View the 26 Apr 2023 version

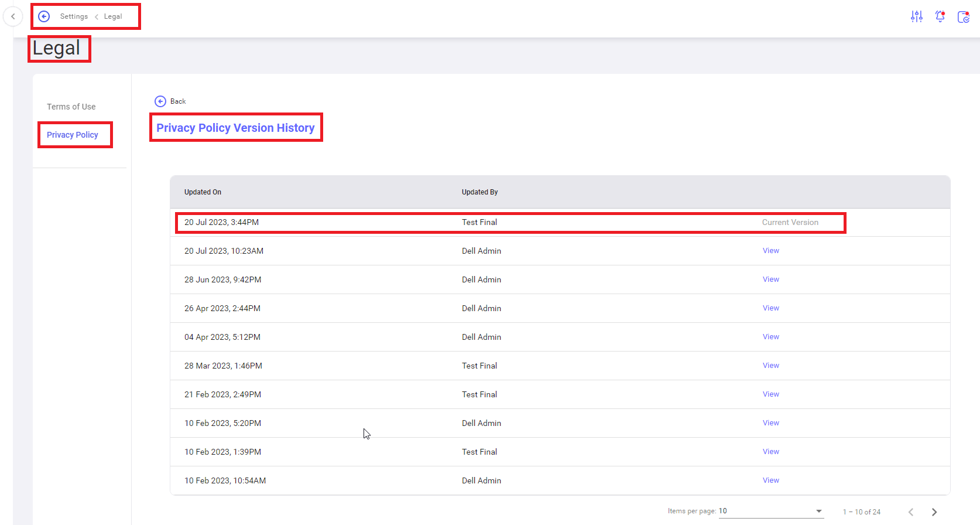click(770, 308)
